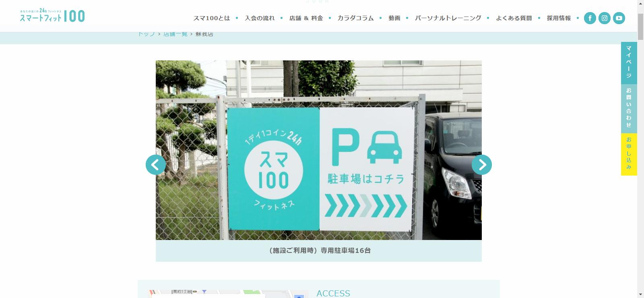Open the YouTube channel icon
Image resolution: width=644 pixels, height=298 pixels.
619,18
